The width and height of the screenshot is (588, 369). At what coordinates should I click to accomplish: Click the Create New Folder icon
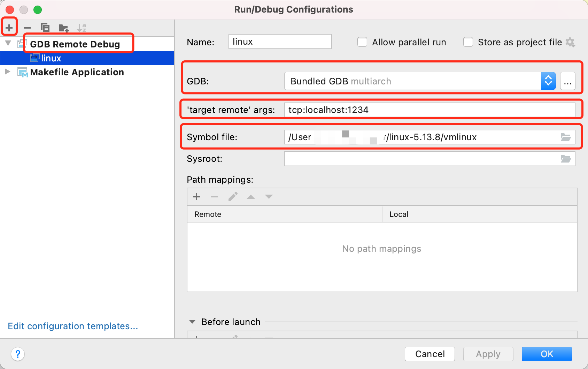[63, 28]
